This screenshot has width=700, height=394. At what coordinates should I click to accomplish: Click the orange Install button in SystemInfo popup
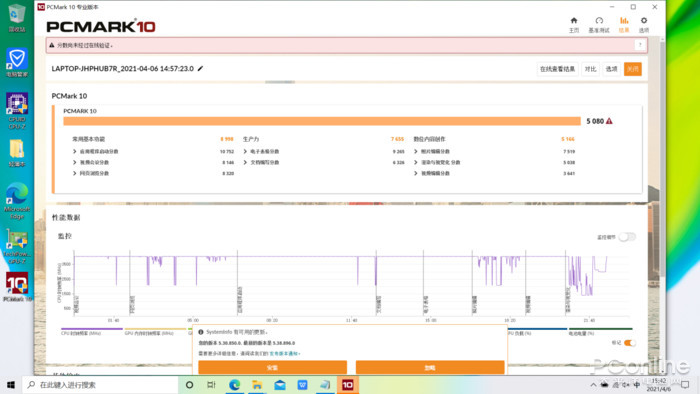point(272,367)
